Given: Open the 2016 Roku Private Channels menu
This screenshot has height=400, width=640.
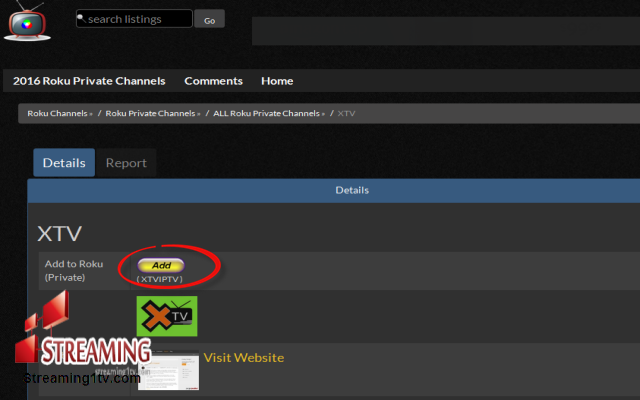Looking at the screenshot, I should click(x=89, y=81).
